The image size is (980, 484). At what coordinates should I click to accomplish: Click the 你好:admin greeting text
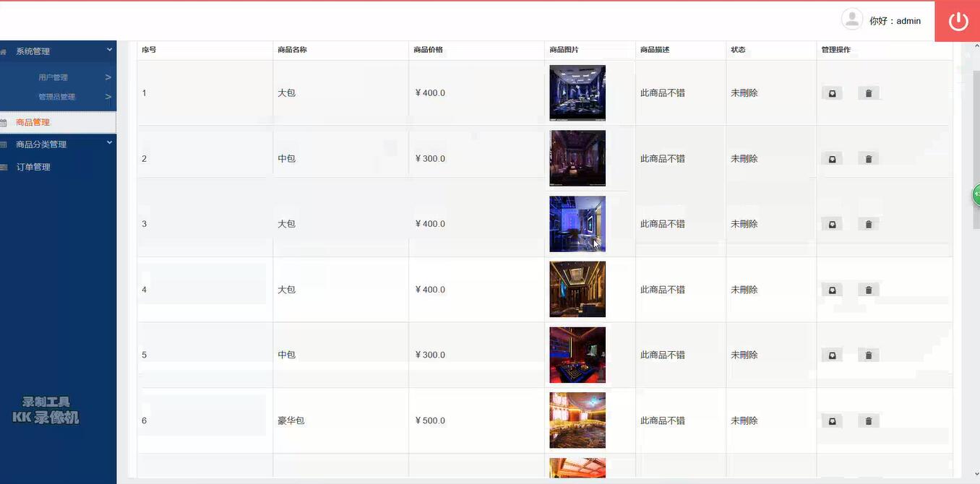pos(895,21)
